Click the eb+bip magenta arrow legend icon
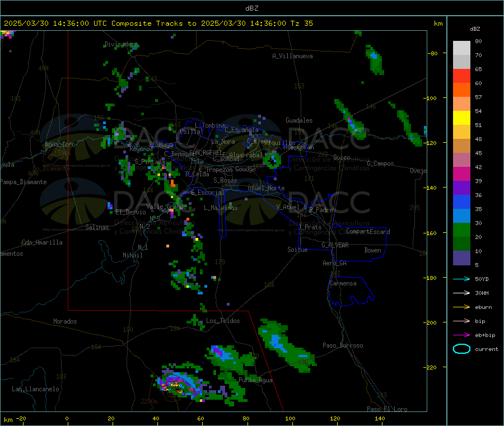Screen dimensions: 504x426 (461, 335)
